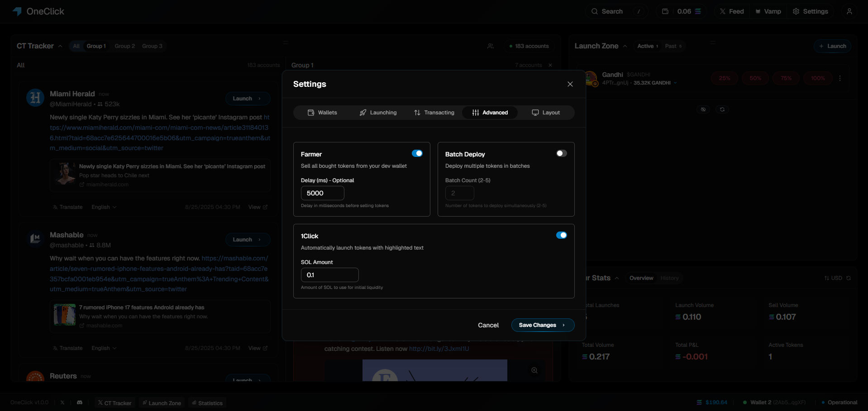
Task: Open the Vamp button
Action: point(768,11)
